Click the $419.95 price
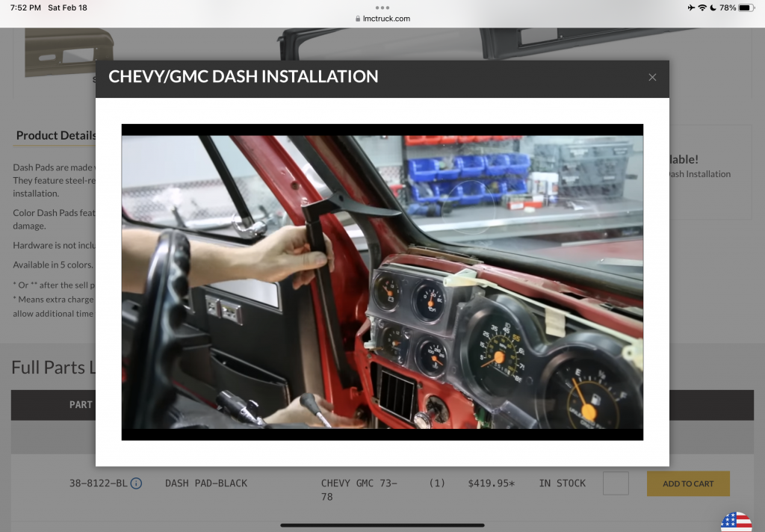The width and height of the screenshot is (765, 532). 492,483
